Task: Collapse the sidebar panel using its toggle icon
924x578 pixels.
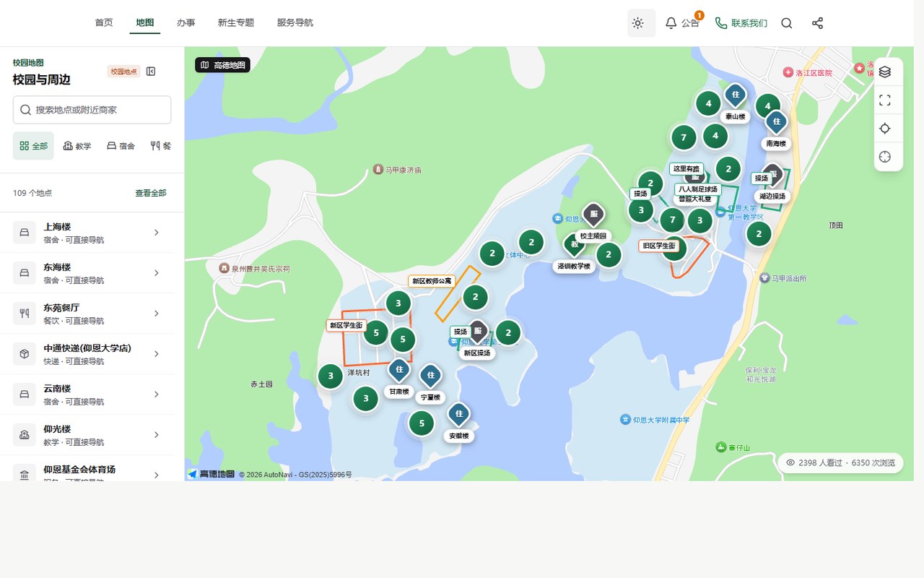Action: (151, 71)
